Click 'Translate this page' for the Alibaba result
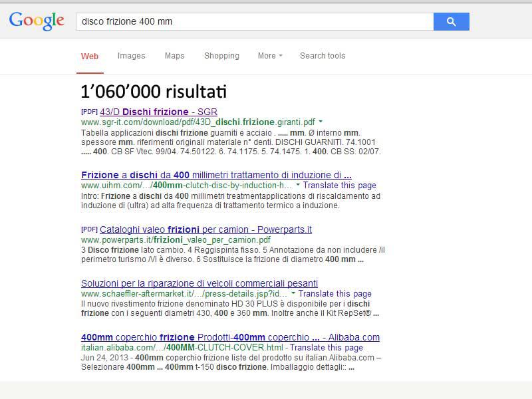The height and width of the screenshot is (399, 532). pyautogui.click(x=327, y=347)
